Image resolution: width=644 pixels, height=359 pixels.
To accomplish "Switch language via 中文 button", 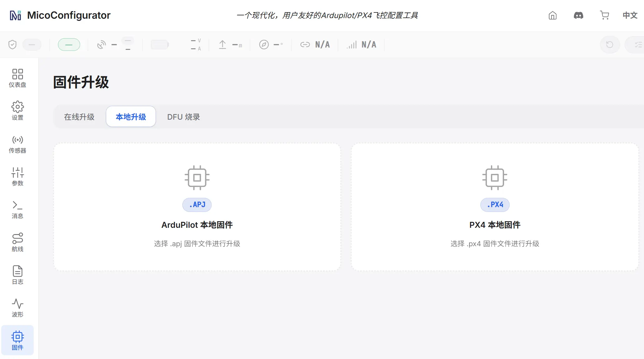I will click(630, 15).
